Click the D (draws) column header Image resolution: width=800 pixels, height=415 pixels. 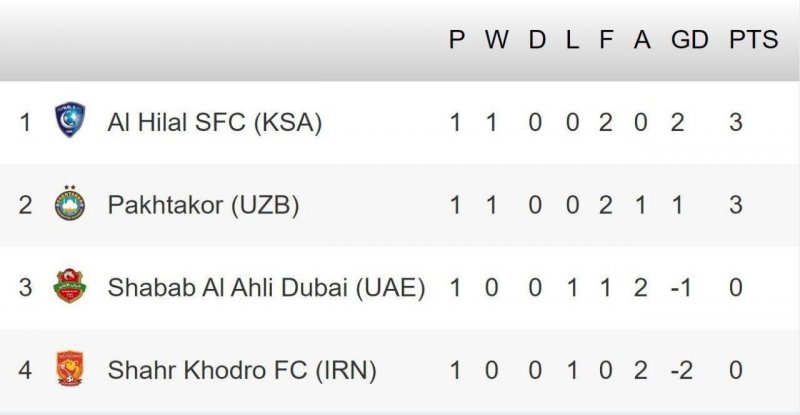(x=537, y=40)
